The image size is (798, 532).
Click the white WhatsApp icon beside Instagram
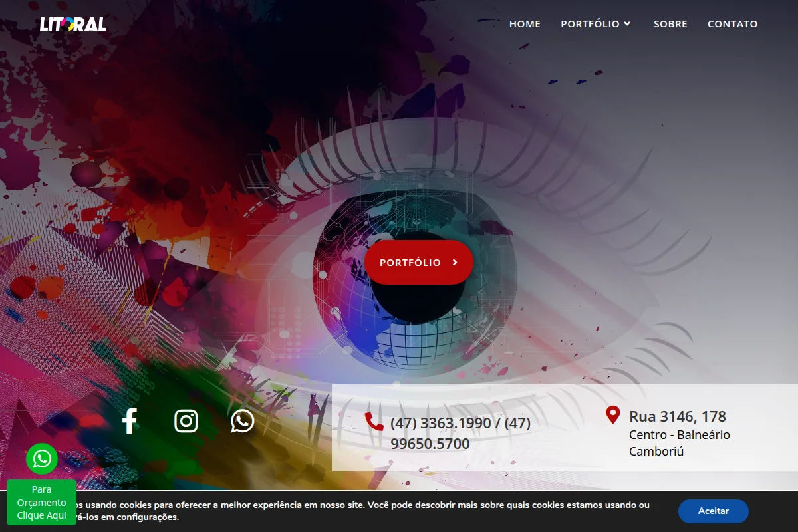point(242,421)
